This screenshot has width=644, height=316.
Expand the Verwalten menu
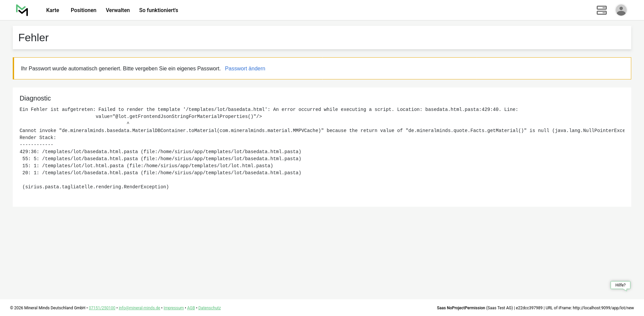(x=118, y=10)
